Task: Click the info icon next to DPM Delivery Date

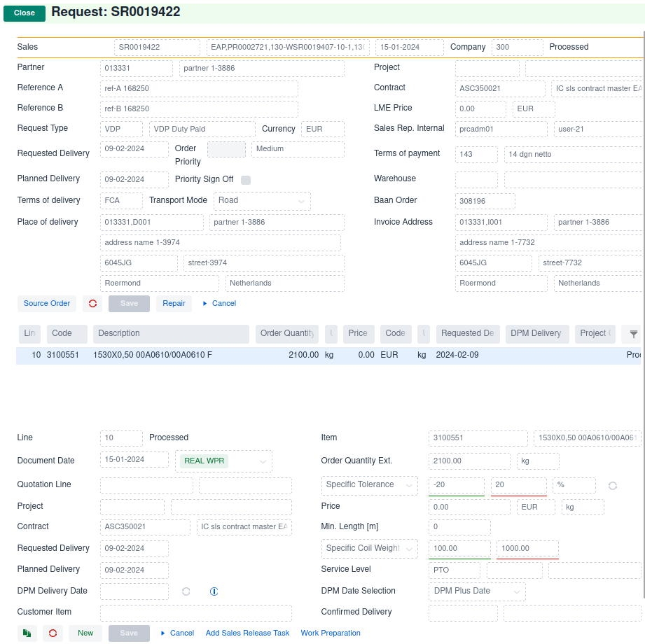Action: [x=214, y=591]
